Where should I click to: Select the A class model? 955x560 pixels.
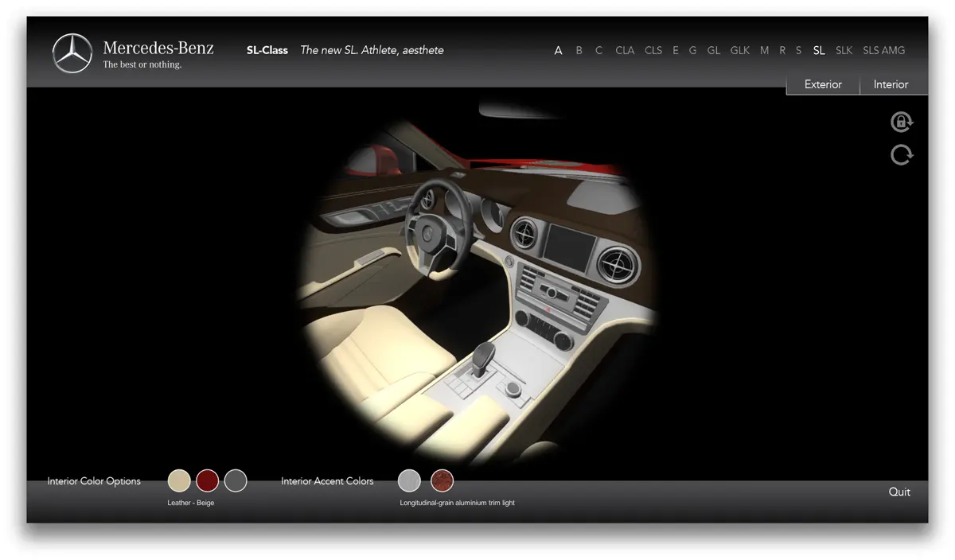click(558, 50)
